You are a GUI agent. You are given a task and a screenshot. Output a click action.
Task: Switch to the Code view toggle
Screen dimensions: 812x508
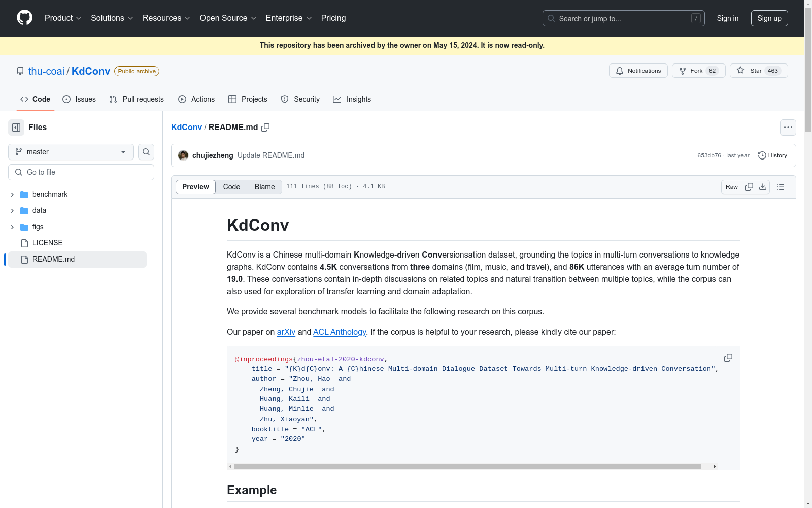(x=231, y=187)
